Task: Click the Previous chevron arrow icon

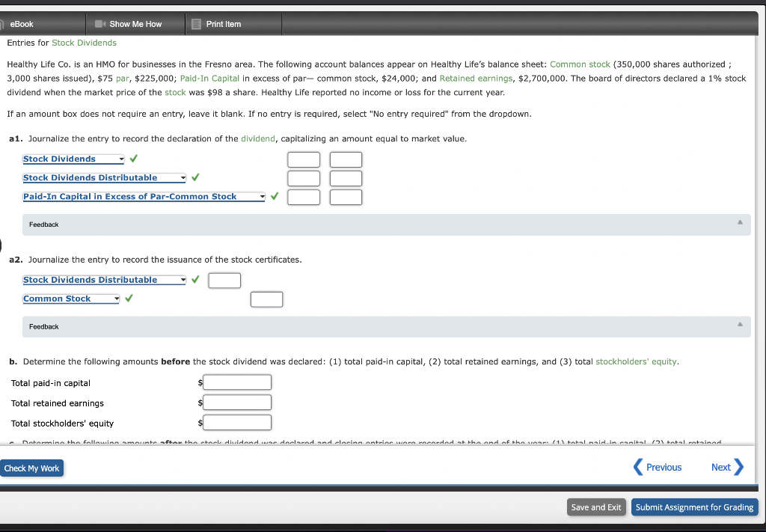Action: tap(638, 467)
